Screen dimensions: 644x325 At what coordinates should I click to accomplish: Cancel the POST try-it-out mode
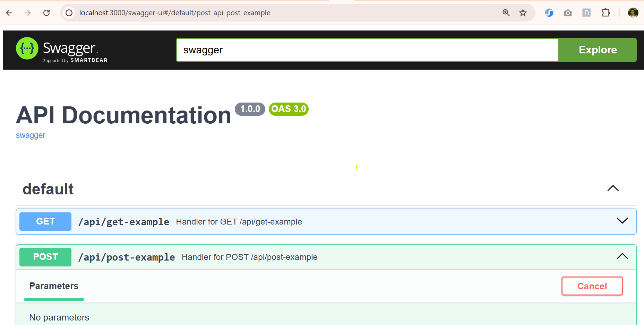[x=592, y=286]
